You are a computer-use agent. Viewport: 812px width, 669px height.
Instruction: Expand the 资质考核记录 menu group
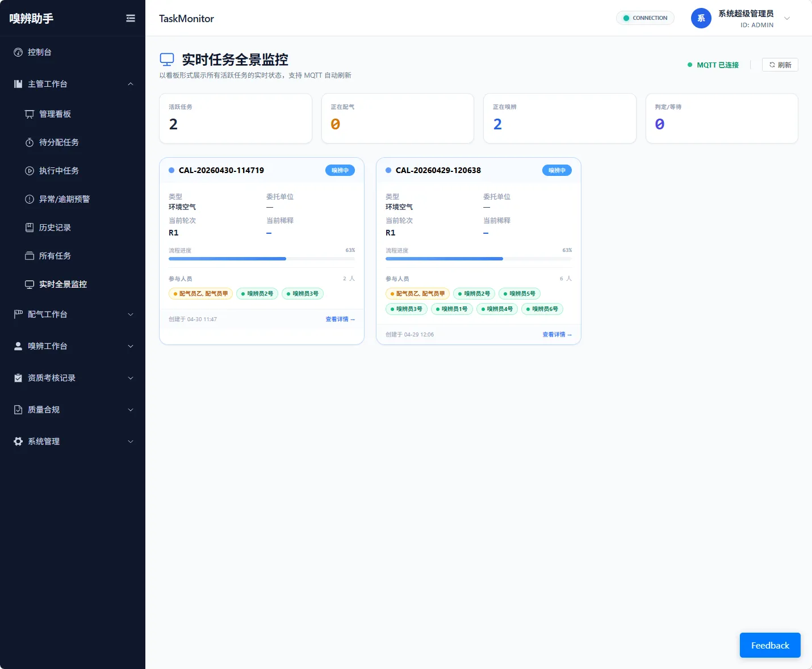pos(131,378)
